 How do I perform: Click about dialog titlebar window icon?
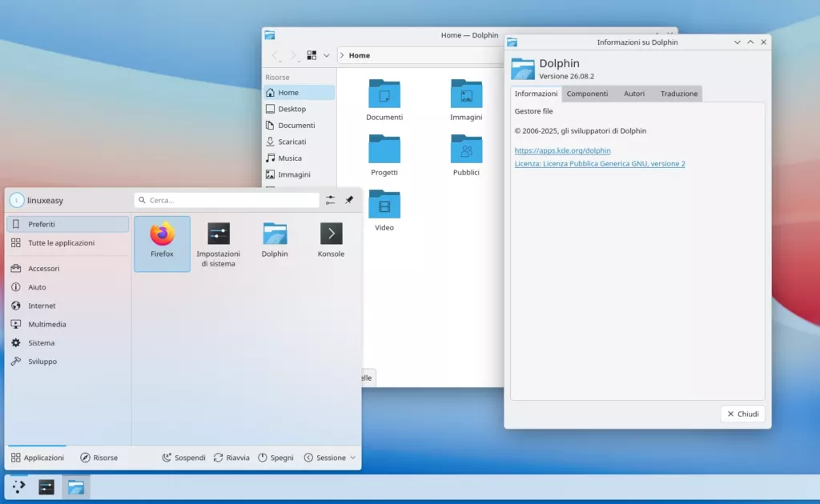pos(512,42)
